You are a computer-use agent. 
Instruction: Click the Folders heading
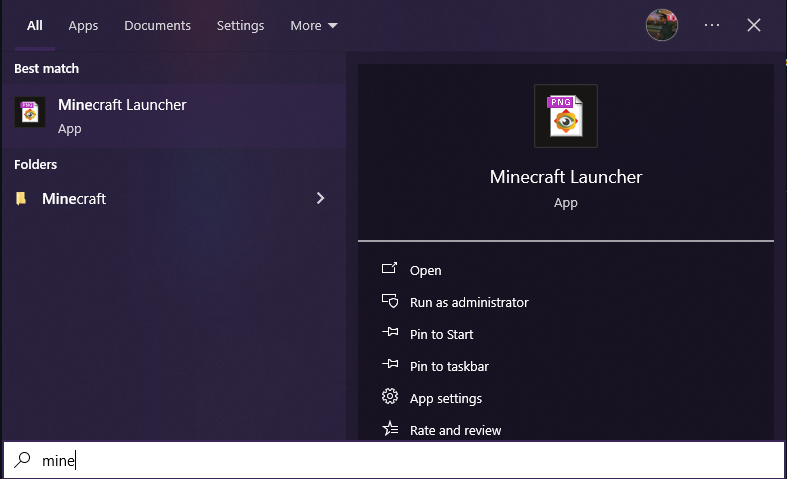pos(35,164)
